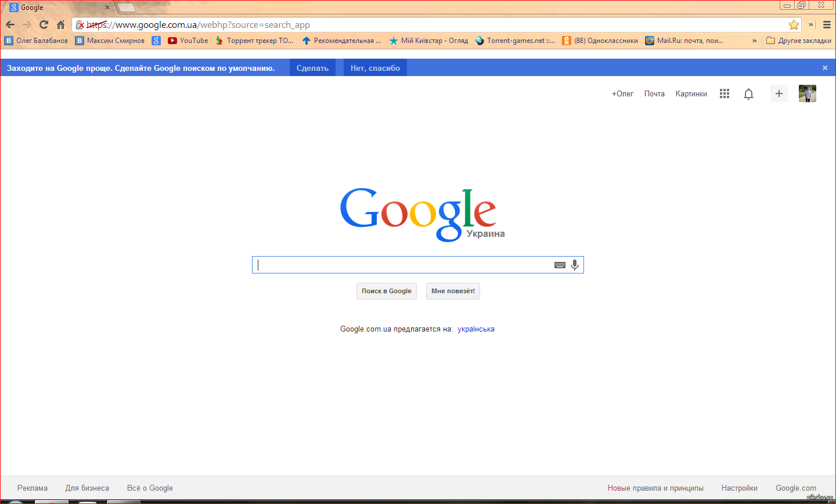Expand the hidden bookmarks overflow chevron

tap(754, 41)
